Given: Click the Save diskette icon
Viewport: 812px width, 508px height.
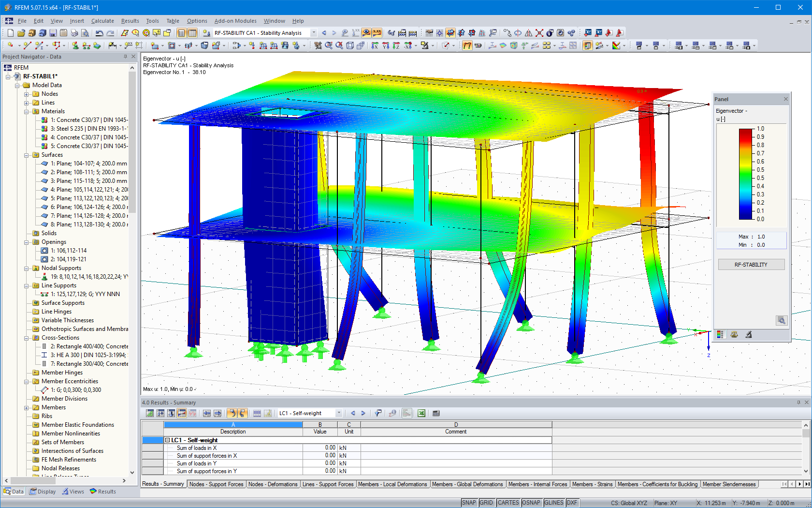Looking at the screenshot, I should (x=53, y=33).
